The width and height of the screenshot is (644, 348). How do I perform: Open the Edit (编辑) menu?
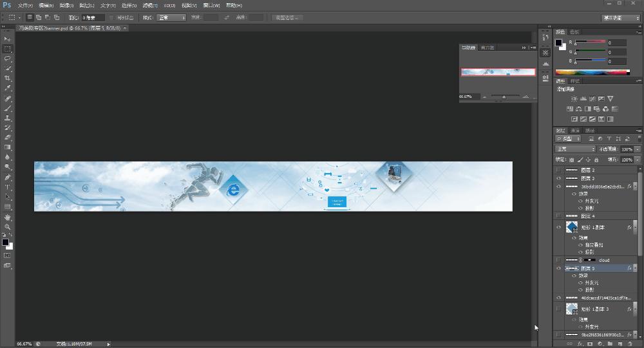coord(46,5)
